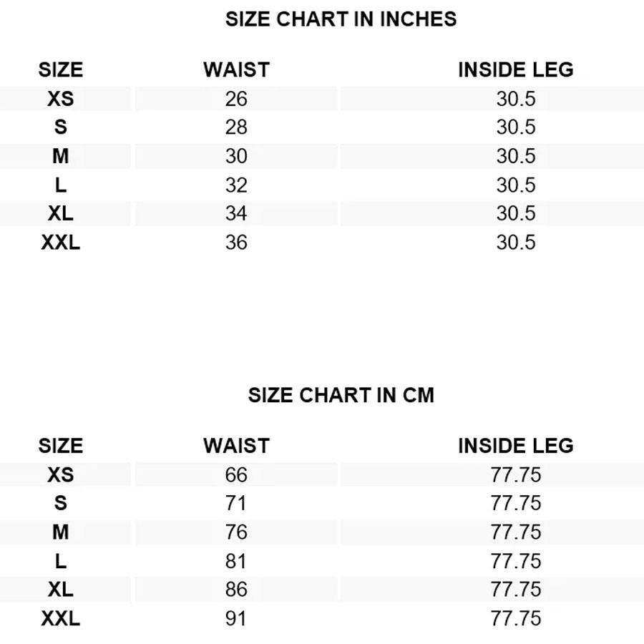Click the inside leg 77.75 in the CM XXL row
Viewport: 644px width, 644px height.
pyautogui.click(x=515, y=618)
